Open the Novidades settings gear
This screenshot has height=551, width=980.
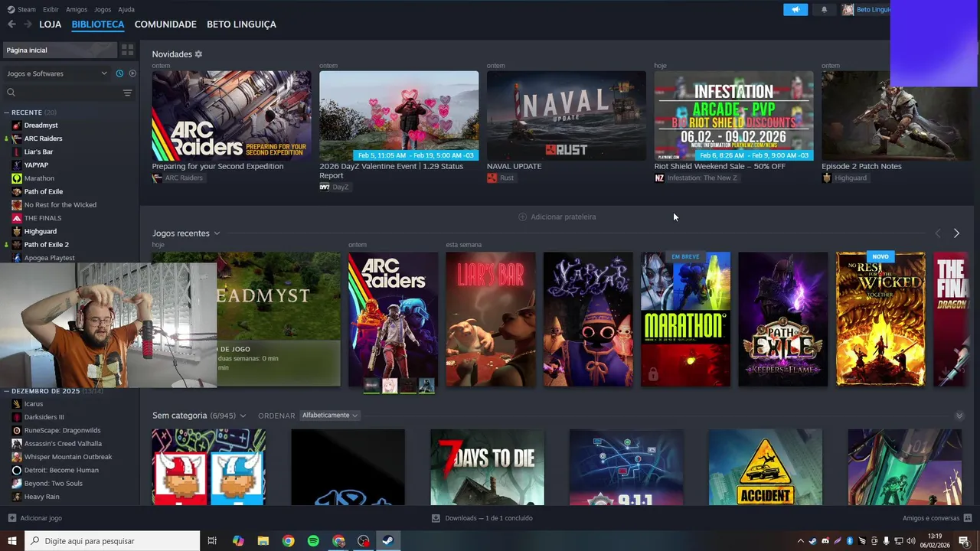[x=198, y=54]
